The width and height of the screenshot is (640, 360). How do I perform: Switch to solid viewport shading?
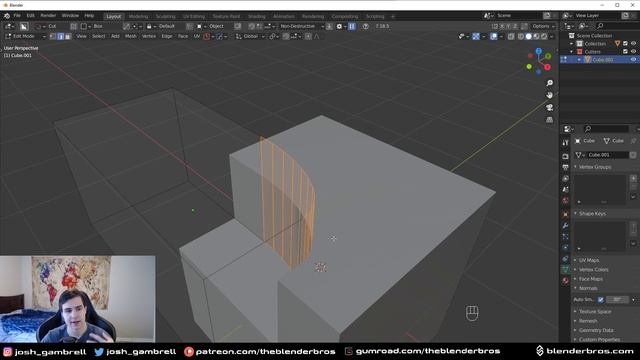click(529, 36)
